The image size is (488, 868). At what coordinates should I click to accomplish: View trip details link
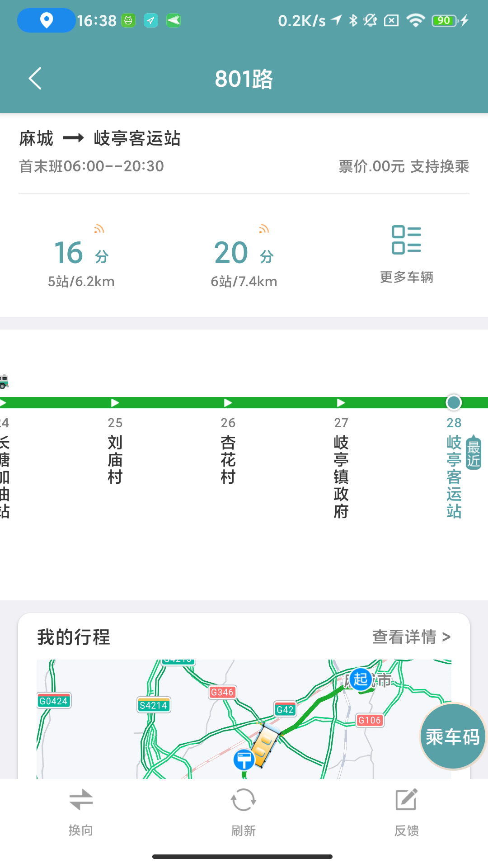tap(411, 637)
